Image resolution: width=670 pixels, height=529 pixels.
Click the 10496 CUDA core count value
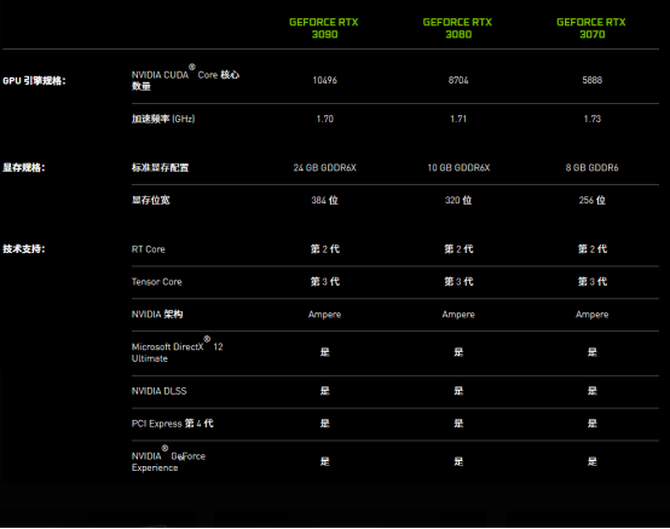[x=324, y=81]
